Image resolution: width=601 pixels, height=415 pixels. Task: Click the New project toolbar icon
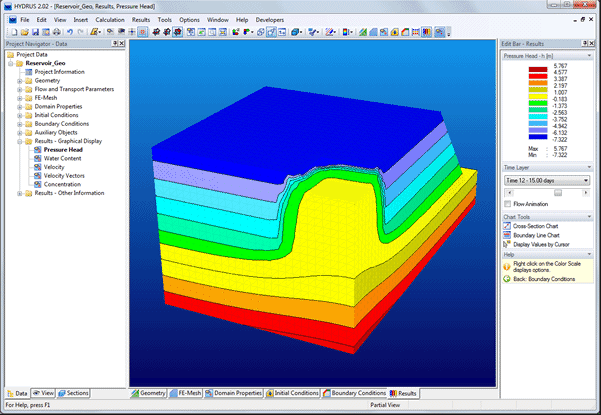[15, 32]
